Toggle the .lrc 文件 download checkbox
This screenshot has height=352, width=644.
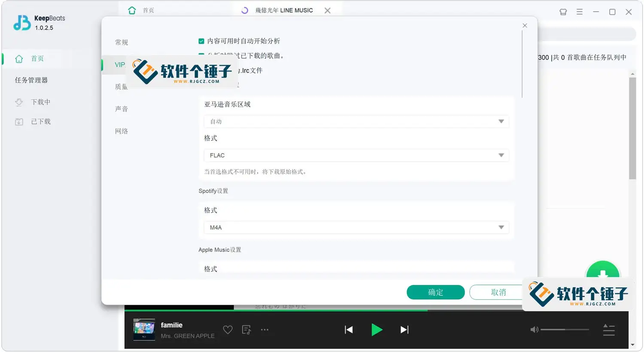pos(201,70)
